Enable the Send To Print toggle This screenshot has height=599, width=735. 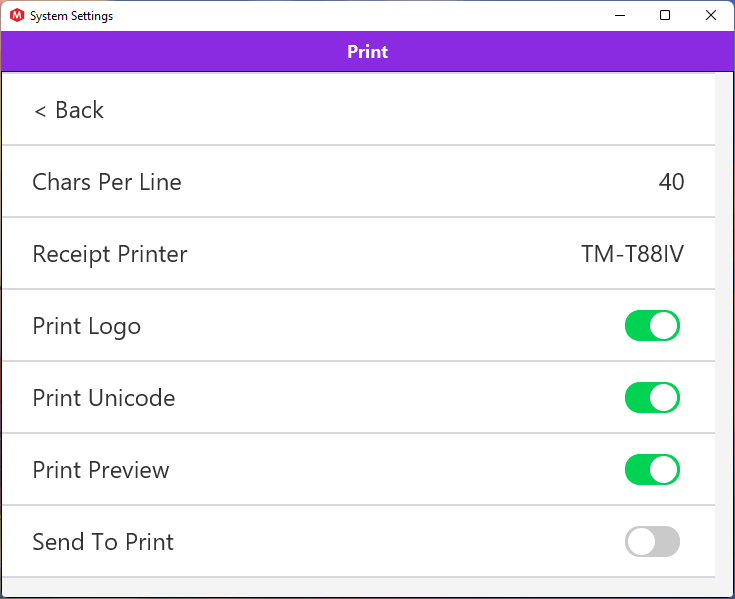(x=652, y=542)
